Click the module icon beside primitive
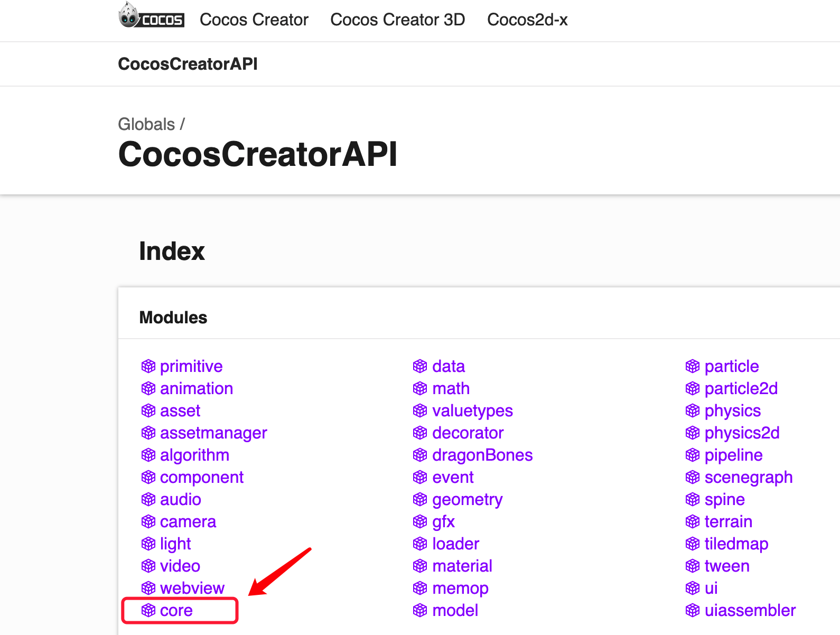Image resolution: width=840 pixels, height=635 pixels. click(148, 366)
